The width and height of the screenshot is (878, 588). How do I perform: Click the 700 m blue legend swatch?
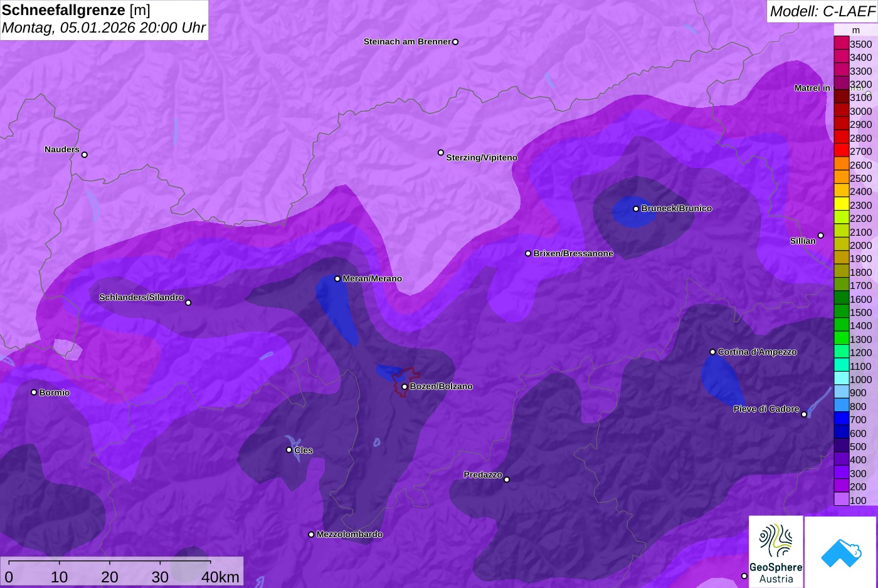pos(842,419)
